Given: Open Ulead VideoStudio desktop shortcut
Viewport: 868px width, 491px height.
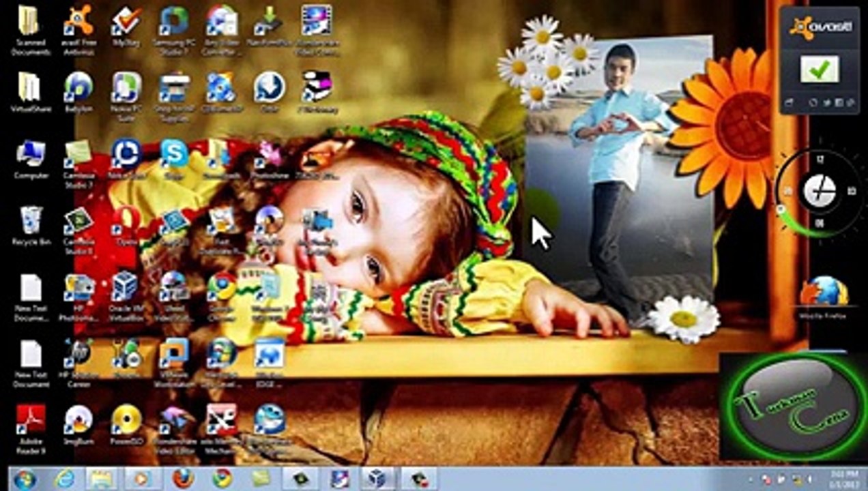Looking at the screenshot, I should click(174, 297).
